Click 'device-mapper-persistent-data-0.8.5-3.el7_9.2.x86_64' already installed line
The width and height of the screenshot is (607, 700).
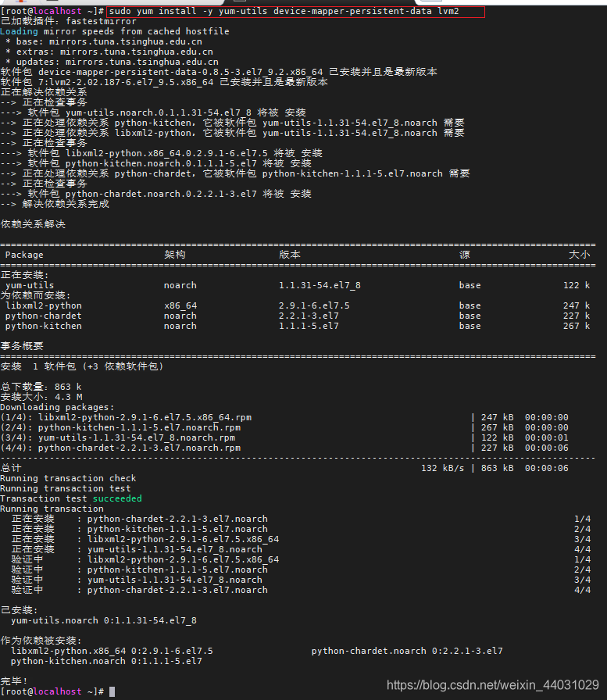pyautogui.click(x=219, y=73)
